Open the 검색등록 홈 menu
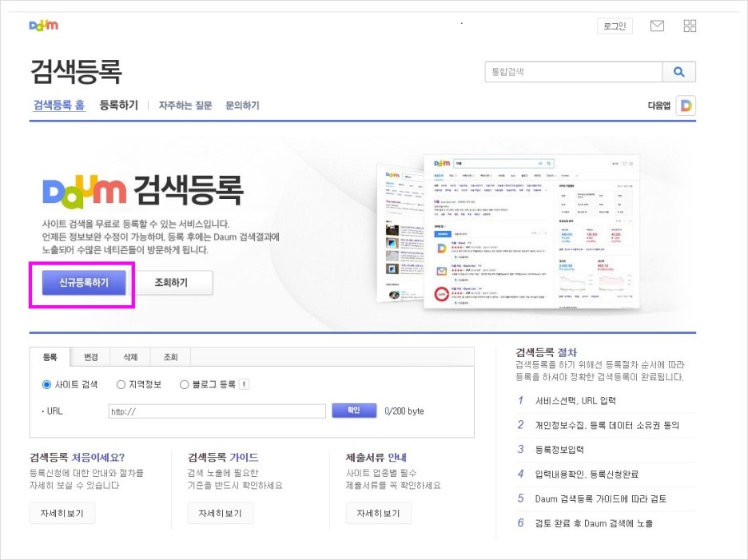Viewport: 748px width, 560px height. [x=58, y=105]
